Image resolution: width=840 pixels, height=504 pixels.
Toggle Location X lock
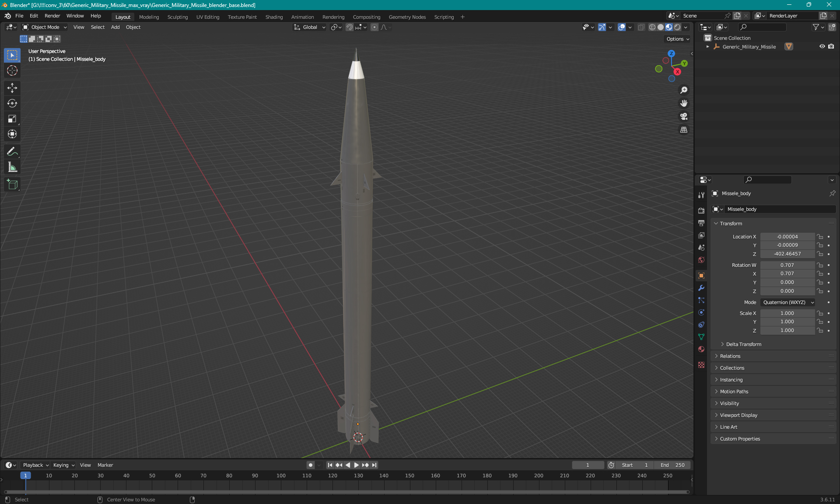pos(820,237)
